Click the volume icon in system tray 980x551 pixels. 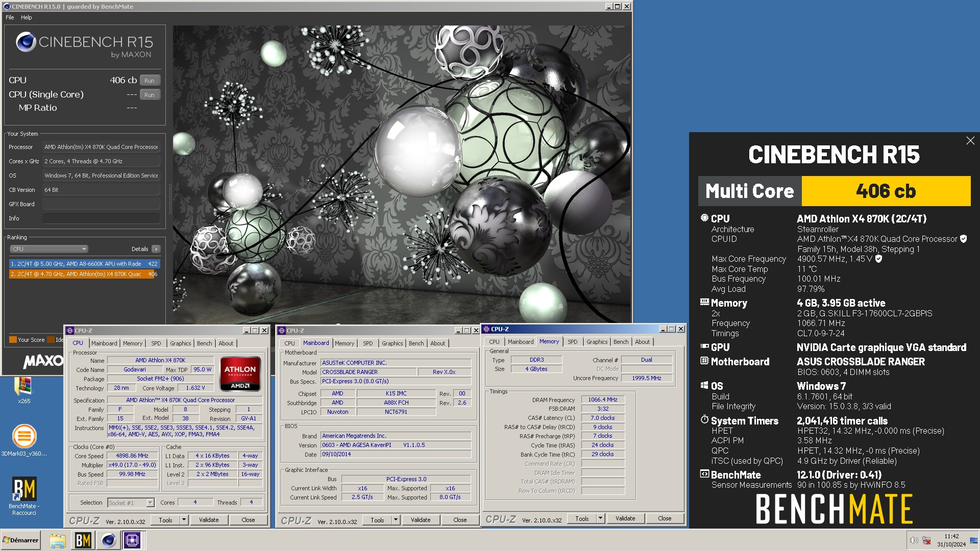click(914, 540)
